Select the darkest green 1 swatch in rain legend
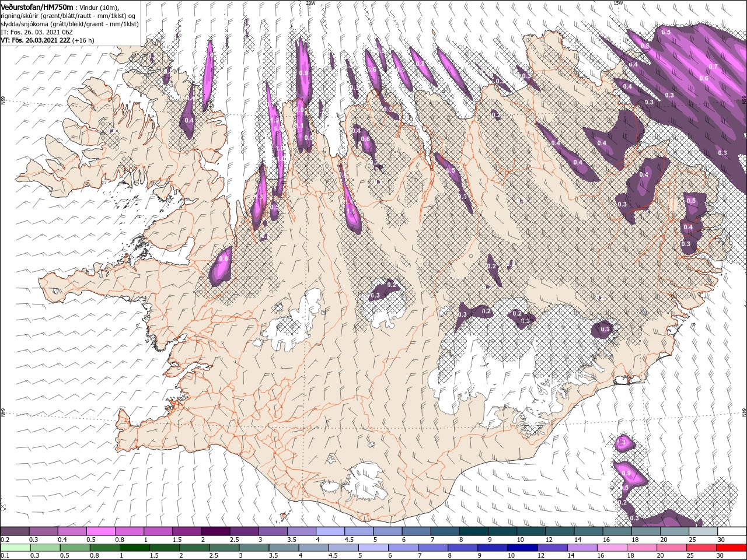This screenshot has height=560, width=747. coord(134,548)
